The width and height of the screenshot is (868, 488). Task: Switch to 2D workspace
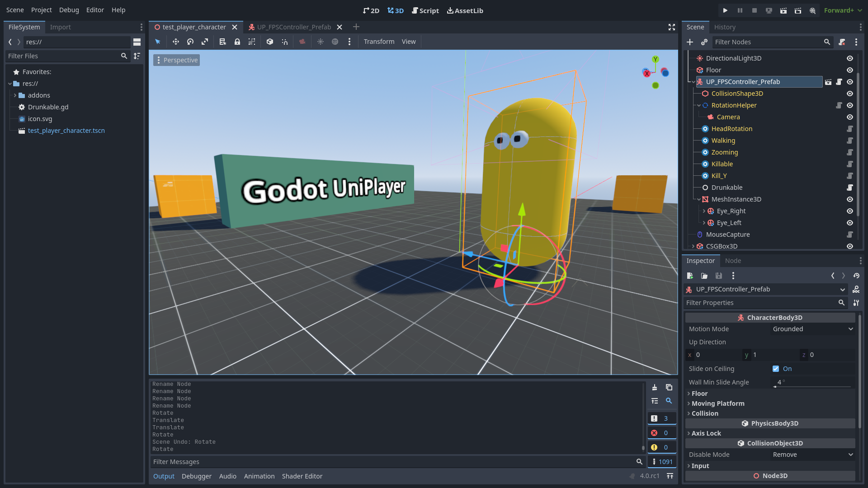point(371,10)
